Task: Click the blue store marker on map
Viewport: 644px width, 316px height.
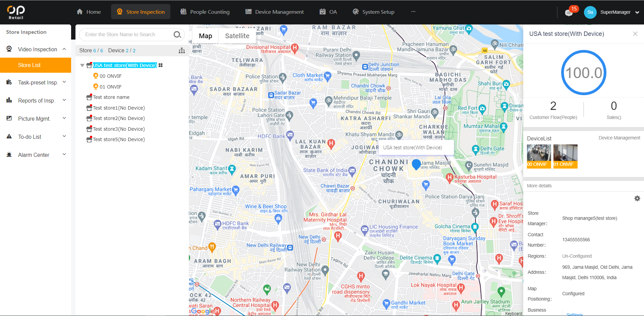Action: pyautogui.click(x=416, y=164)
